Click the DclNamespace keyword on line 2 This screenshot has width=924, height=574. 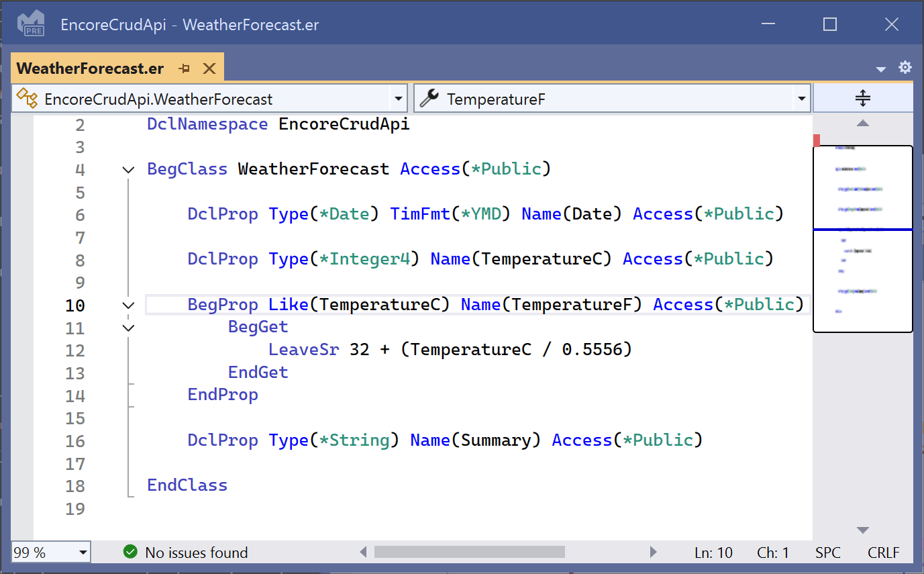click(207, 124)
